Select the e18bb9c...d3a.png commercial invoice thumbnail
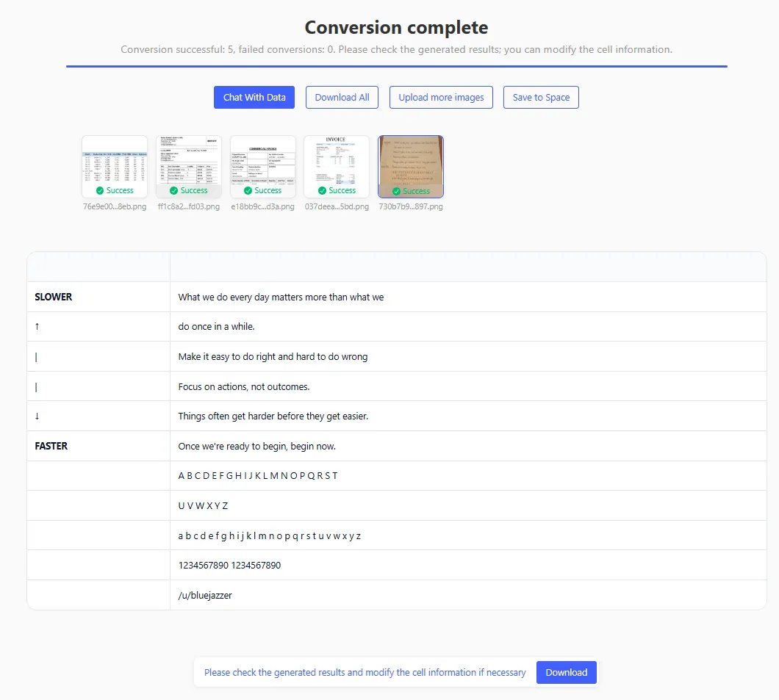 pyautogui.click(x=263, y=163)
